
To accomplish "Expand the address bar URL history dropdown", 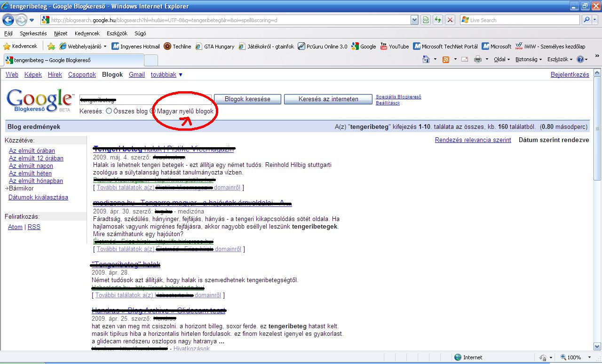I will click(x=414, y=20).
